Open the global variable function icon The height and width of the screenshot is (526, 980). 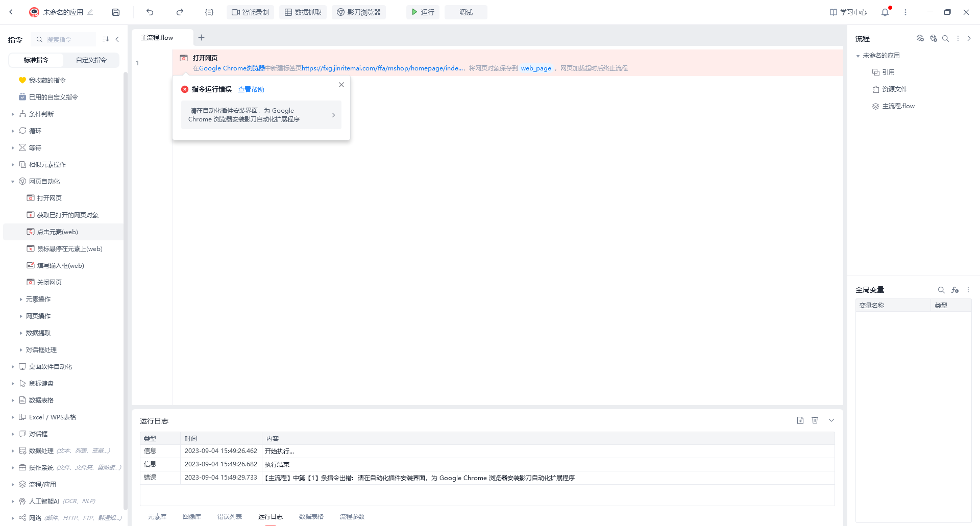955,290
